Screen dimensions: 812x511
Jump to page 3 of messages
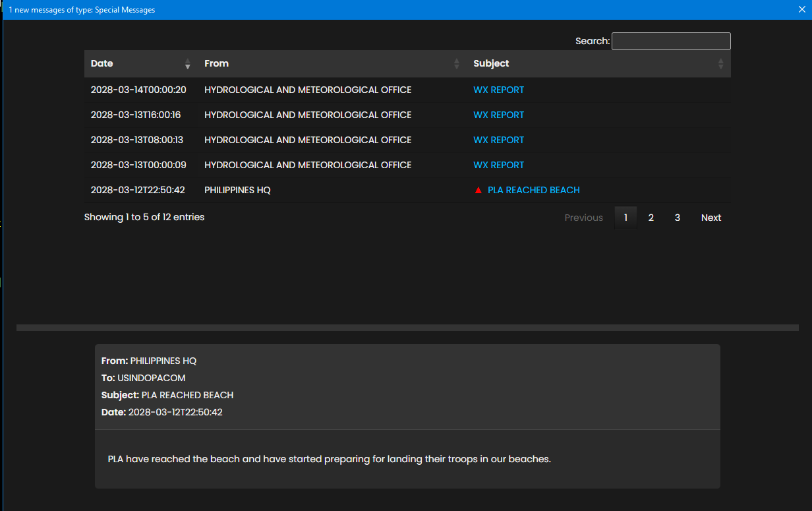[x=678, y=218]
